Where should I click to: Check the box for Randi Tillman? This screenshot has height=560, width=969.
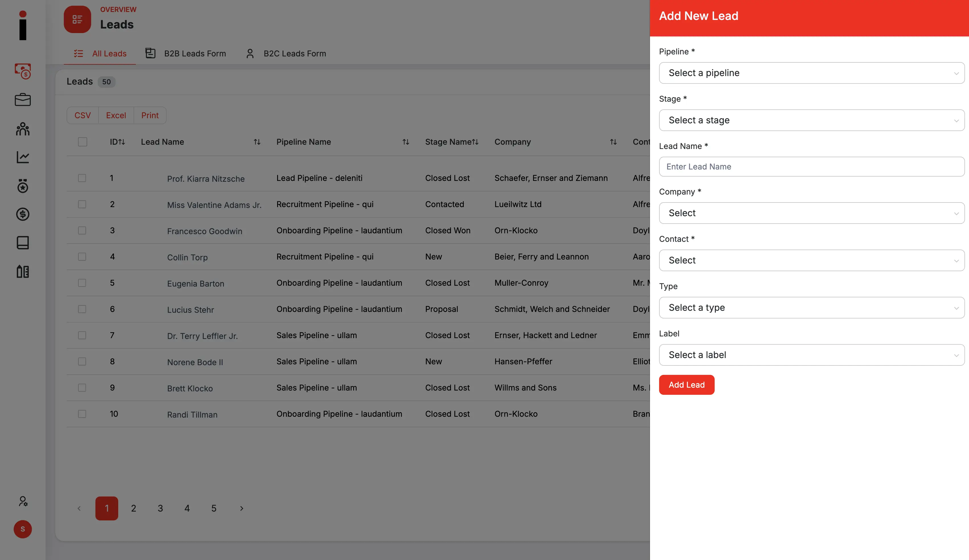tap(82, 414)
